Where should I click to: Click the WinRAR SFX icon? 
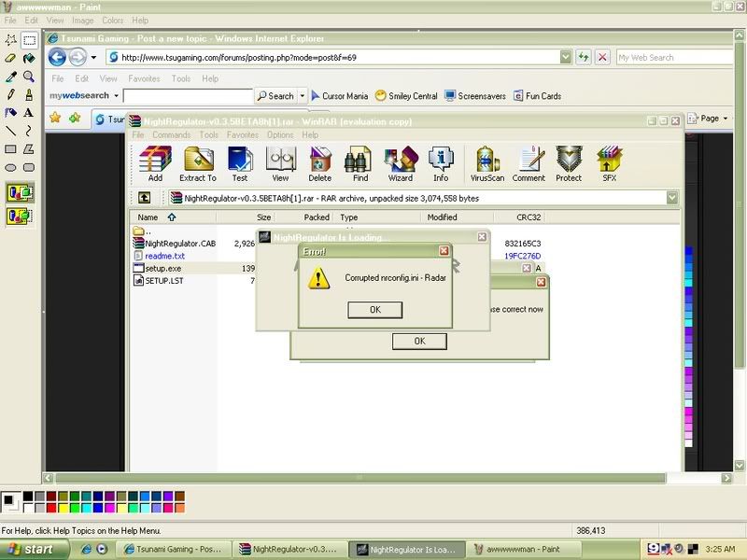(609, 164)
